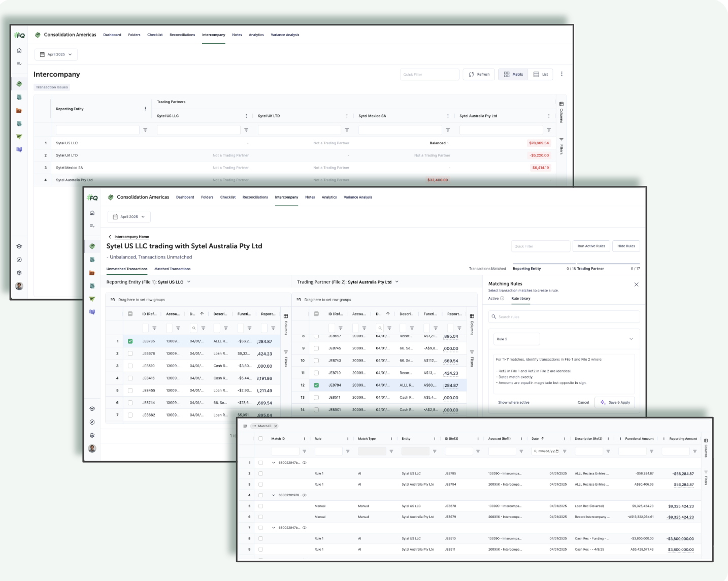
Task: Open the Matched Transactions tab
Action: [x=173, y=269]
